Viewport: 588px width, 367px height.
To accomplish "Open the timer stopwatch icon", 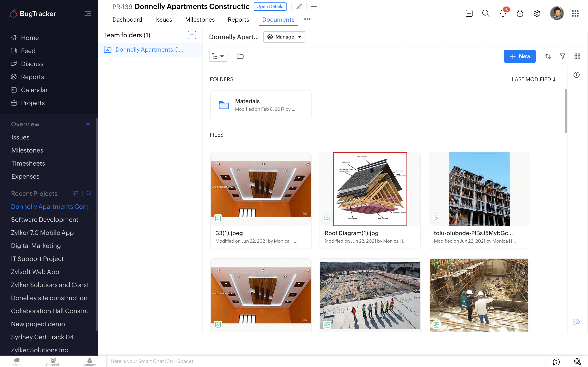I will 520,13.
